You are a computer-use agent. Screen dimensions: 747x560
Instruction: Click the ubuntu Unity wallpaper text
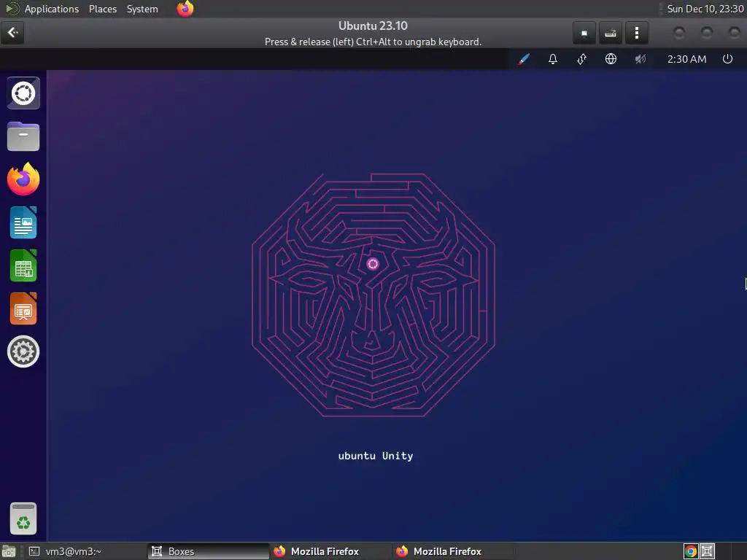point(376,456)
